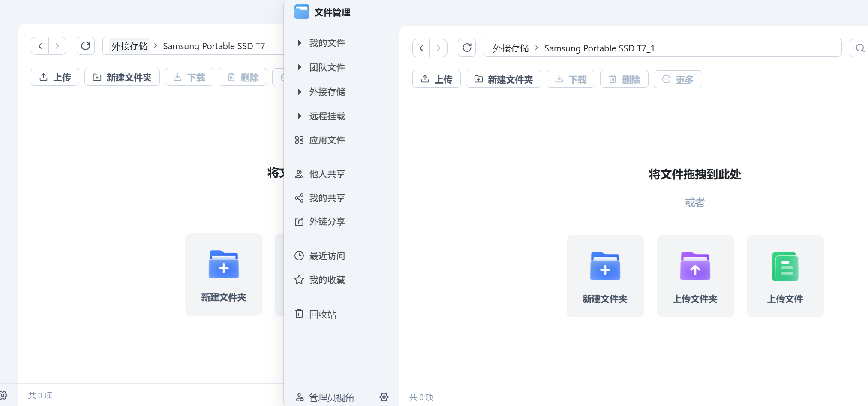
Task: Click 新建文件夹 card in front window
Action: pos(605,276)
